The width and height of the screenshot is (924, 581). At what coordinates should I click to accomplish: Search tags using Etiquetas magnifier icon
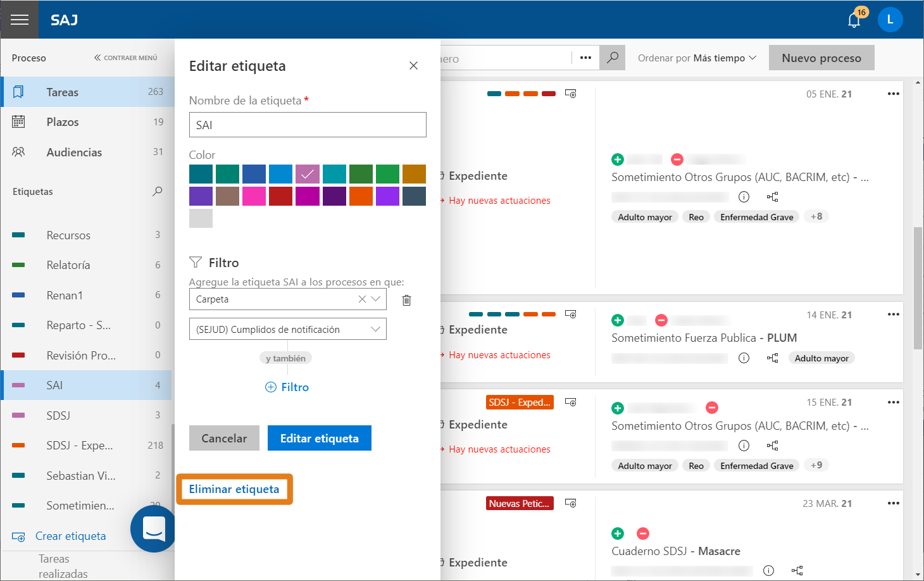coord(157,191)
